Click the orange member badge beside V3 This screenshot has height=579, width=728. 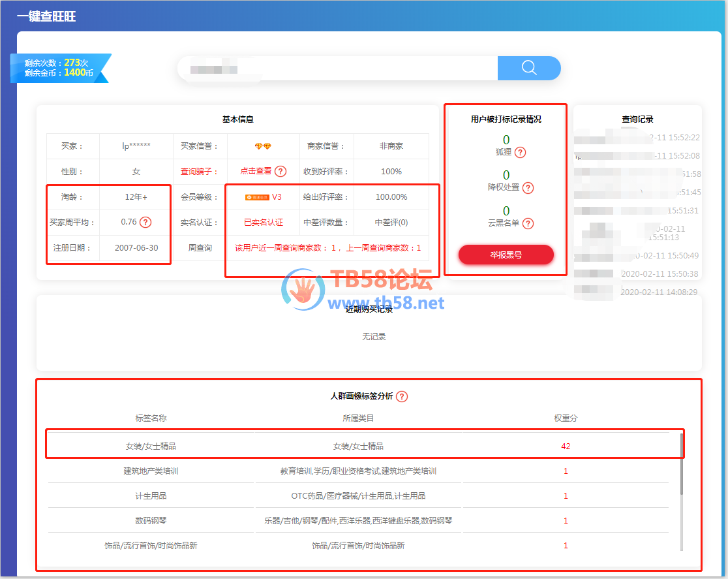point(257,198)
